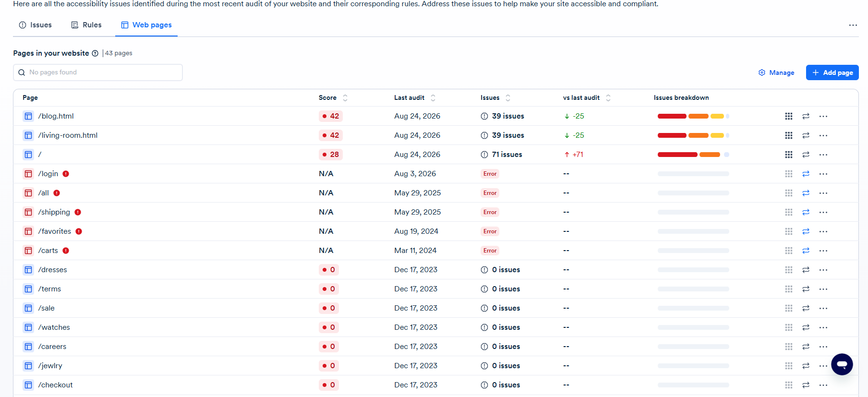
Task: Open the /blog.html page link
Action: [x=56, y=116]
